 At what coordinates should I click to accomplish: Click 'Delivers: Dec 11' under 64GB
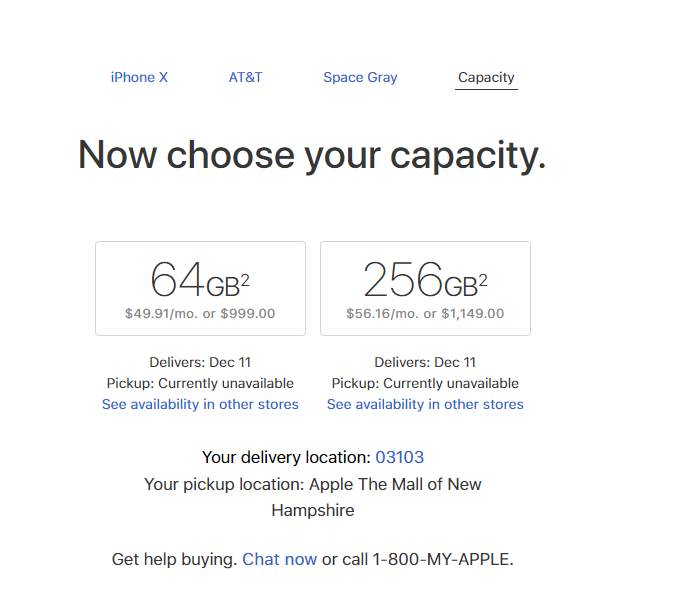(x=200, y=362)
